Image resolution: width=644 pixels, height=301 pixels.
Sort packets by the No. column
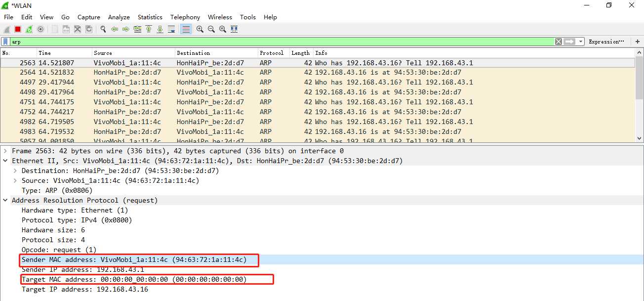pyautogui.click(x=19, y=53)
